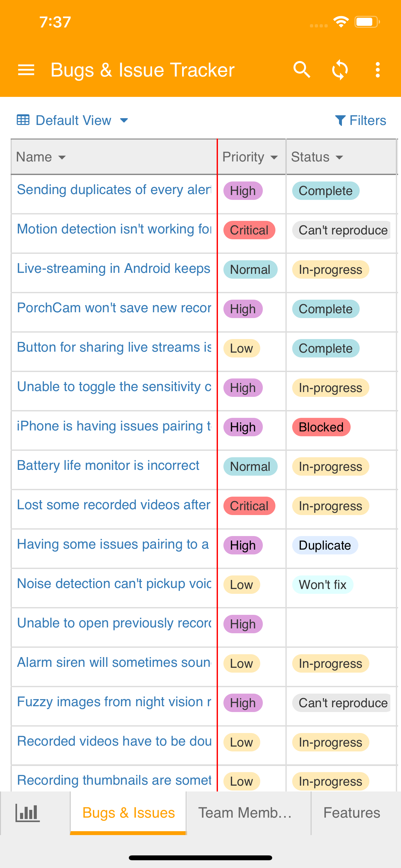Open the navigation hamburger menu
Screen dimensions: 401x868
26,70
